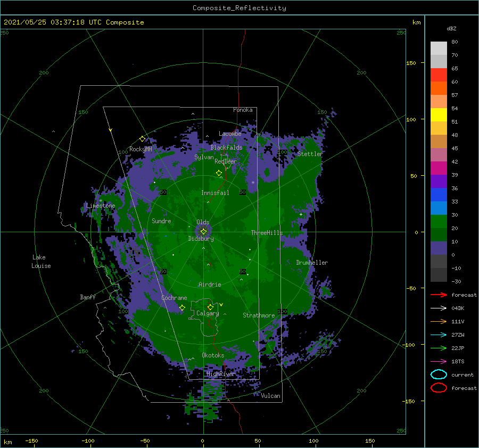Select the violet 39–36 dBZ swatch
Screen dimensions: 479x448
click(x=439, y=181)
